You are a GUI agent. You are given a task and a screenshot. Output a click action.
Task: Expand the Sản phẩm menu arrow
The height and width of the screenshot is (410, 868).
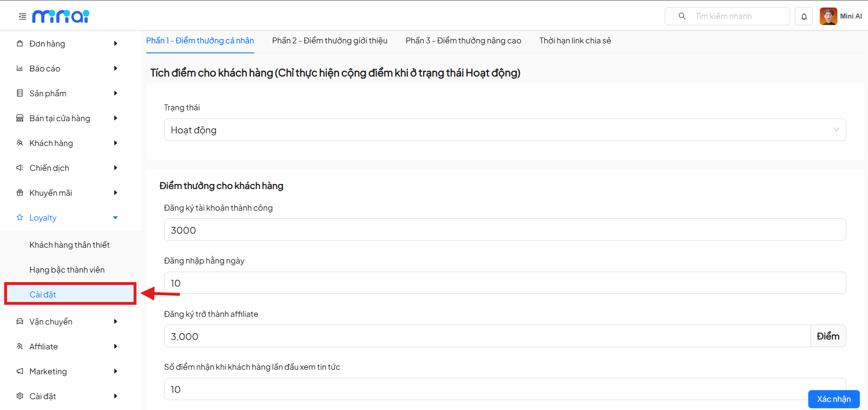[115, 93]
